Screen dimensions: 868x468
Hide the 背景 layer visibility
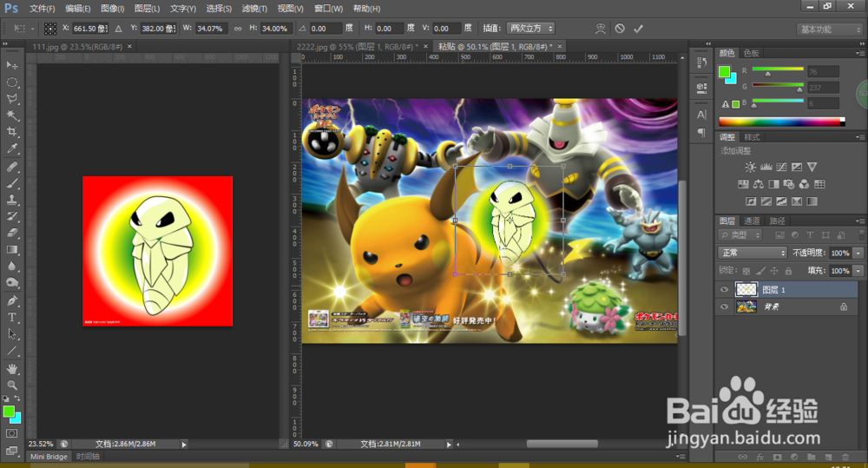pyautogui.click(x=724, y=307)
